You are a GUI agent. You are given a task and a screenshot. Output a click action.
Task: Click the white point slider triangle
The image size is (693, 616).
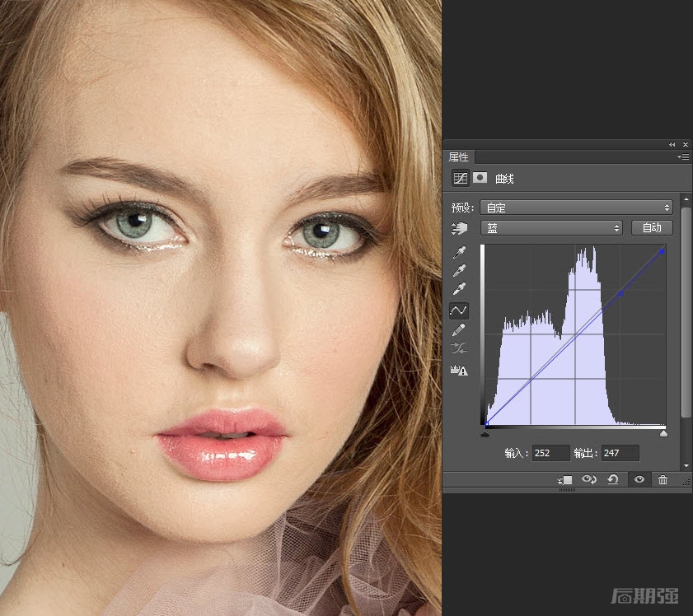pyautogui.click(x=663, y=434)
